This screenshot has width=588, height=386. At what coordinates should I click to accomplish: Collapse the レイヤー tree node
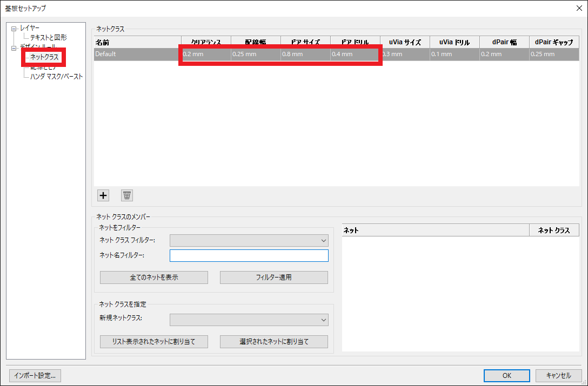(14, 29)
